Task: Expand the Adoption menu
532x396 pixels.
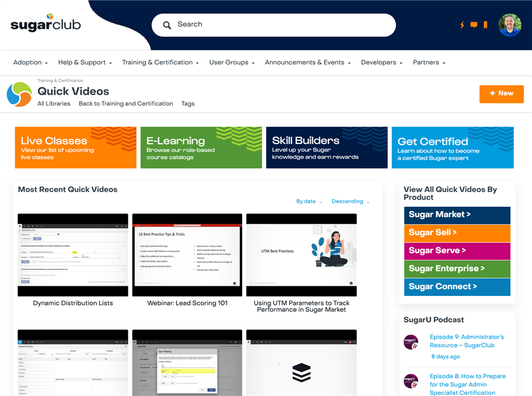Action: pyautogui.click(x=31, y=63)
